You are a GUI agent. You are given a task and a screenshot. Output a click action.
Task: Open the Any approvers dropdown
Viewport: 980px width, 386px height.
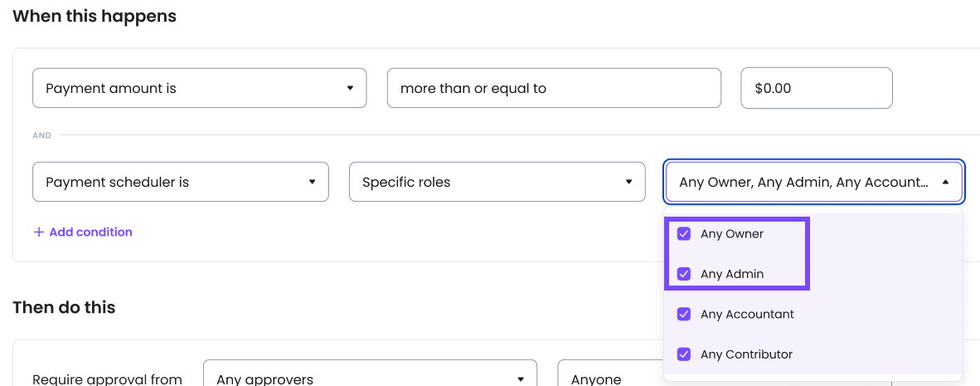[x=370, y=379]
